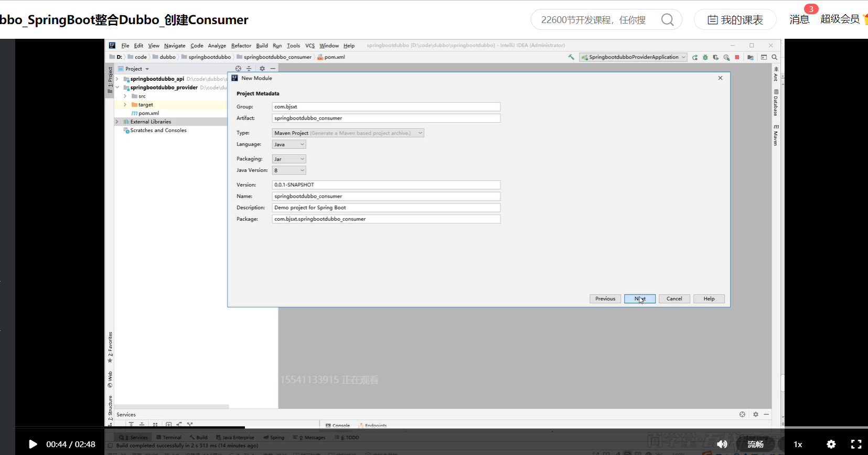Click the Run with Coverage icon

[716, 57]
